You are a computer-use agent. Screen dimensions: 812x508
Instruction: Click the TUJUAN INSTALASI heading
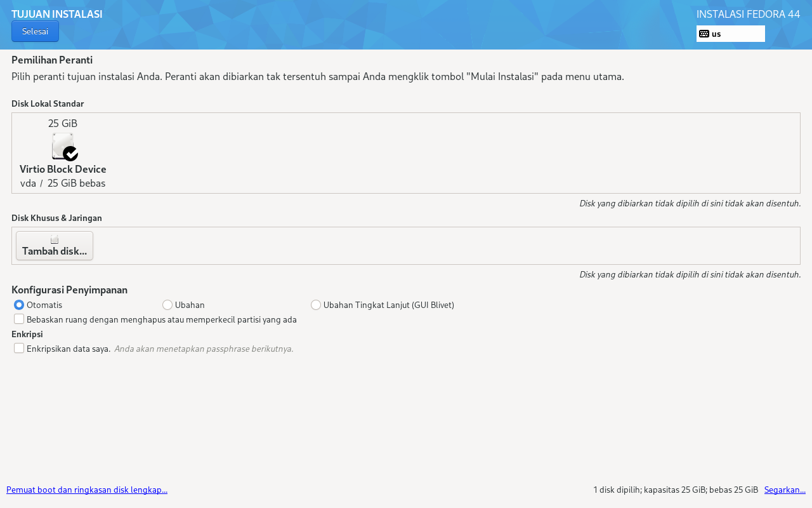(56, 14)
